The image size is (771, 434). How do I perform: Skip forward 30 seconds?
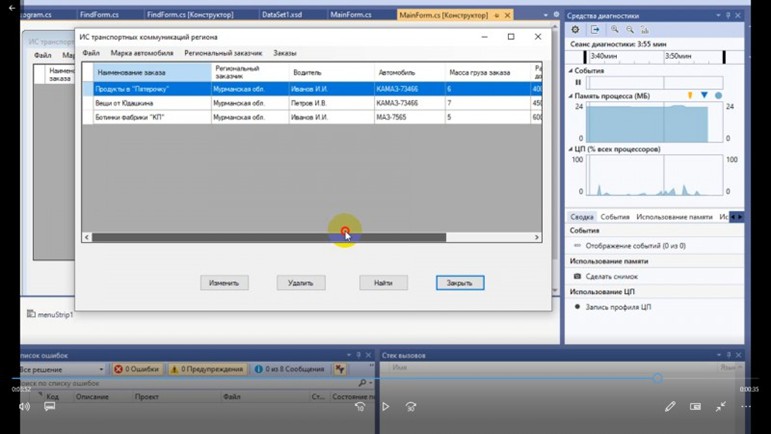(411, 406)
